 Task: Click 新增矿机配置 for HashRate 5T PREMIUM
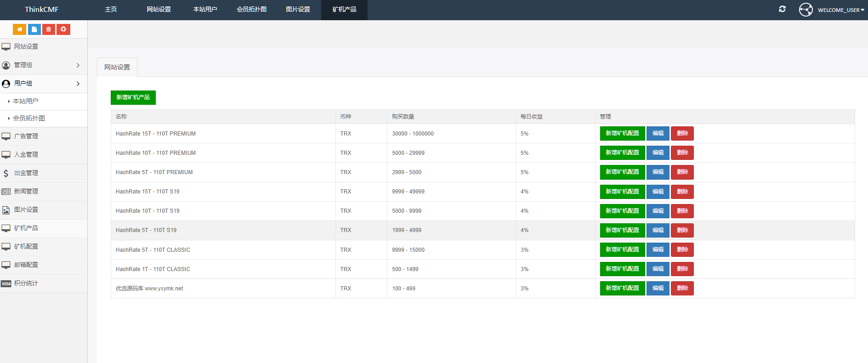point(622,172)
